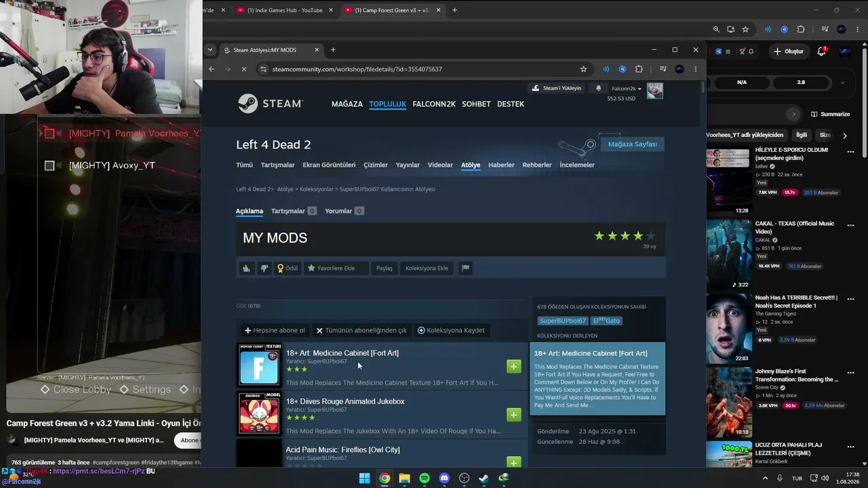The height and width of the screenshot is (488, 868).
Task: Open the Mağaza Sayfası store page button
Action: pyautogui.click(x=633, y=144)
